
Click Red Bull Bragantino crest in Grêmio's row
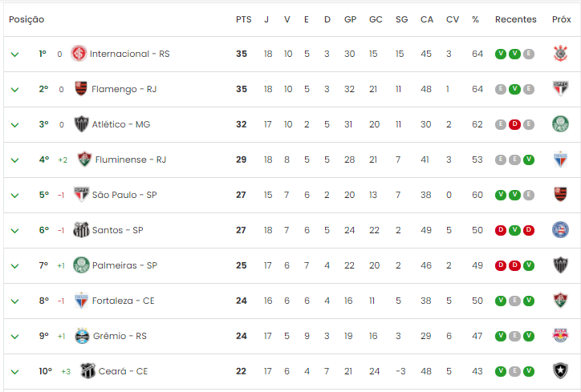tap(560, 335)
